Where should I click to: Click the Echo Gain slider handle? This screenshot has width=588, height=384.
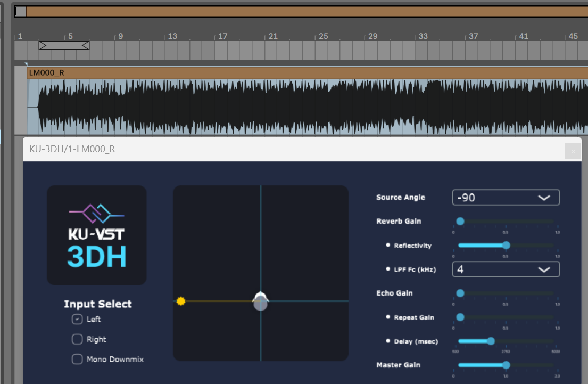click(x=460, y=293)
